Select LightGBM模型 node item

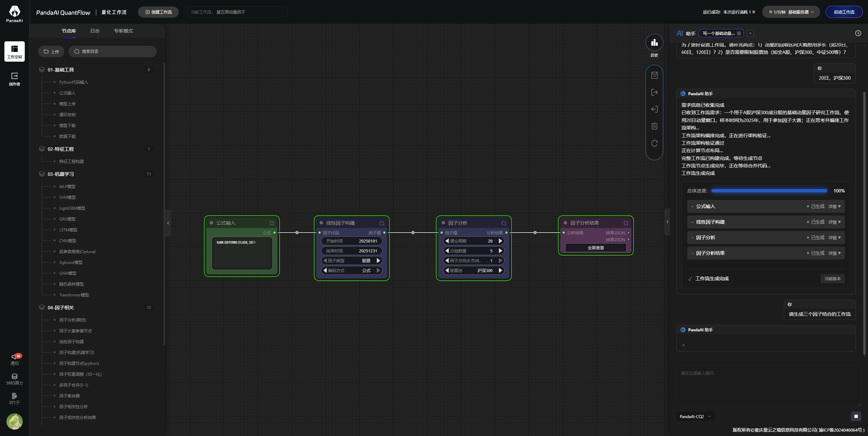click(x=72, y=208)
